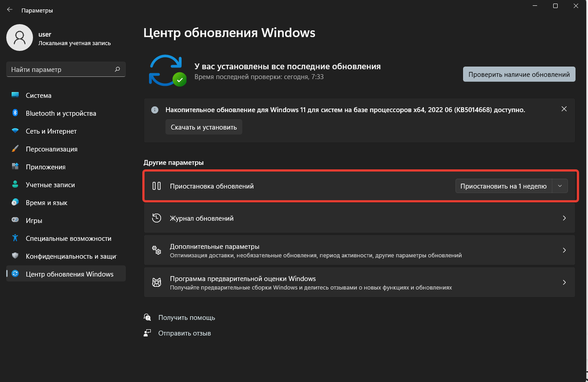The width and height of the screenshot is (588, 382).
Task: Click Приостановить на 1 неделю button
Action: pyautogui.click(x=504, y=186)
